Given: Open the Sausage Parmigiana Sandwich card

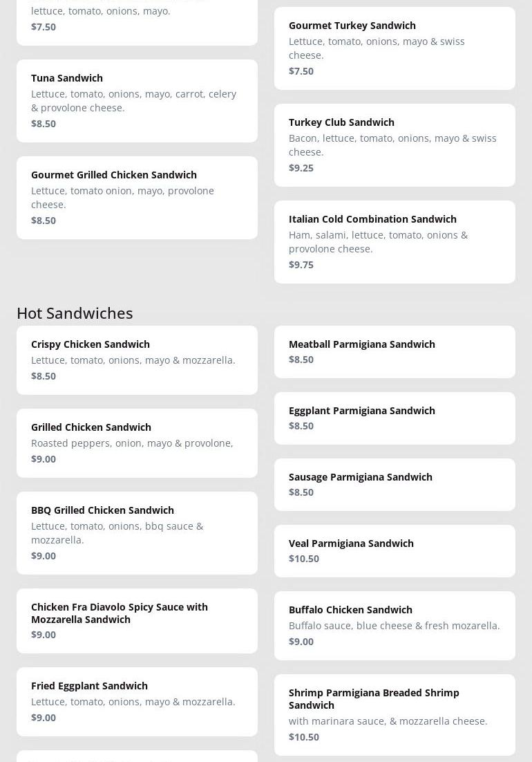Looking at the screenshot, I should pyautogui.click(x=395, y=484).
